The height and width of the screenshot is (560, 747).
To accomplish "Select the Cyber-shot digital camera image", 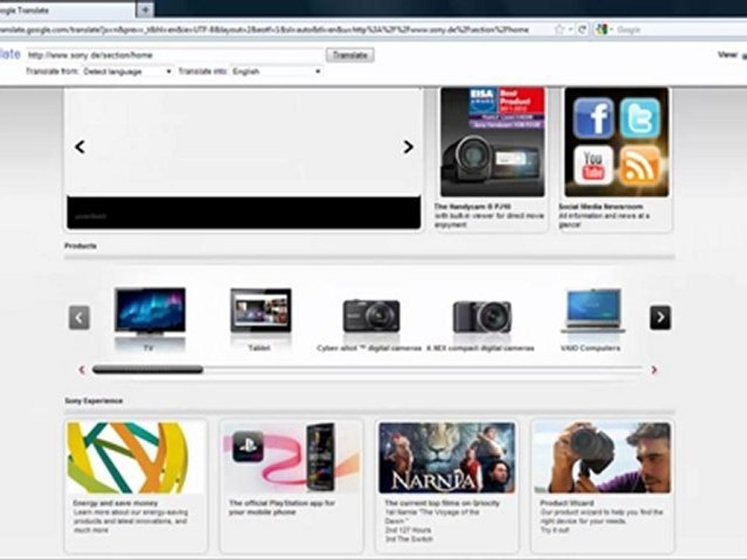I will pos(371,315).
